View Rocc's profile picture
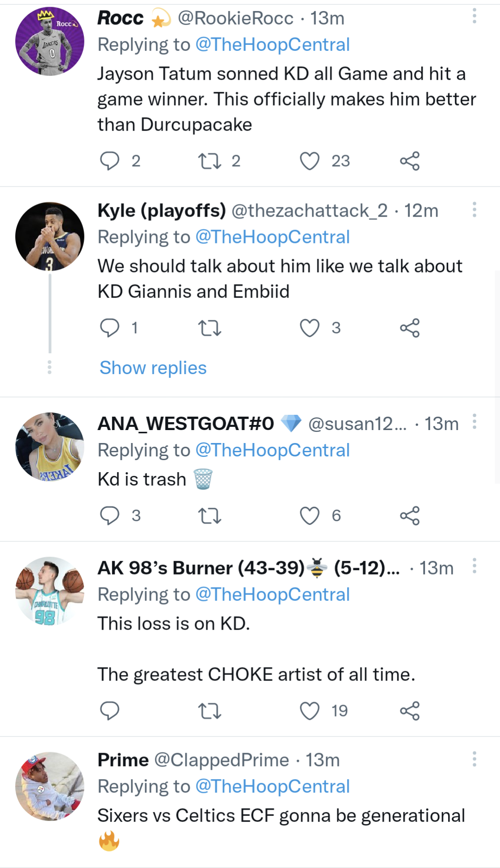500x868 pixels. (x=50, y=41)
